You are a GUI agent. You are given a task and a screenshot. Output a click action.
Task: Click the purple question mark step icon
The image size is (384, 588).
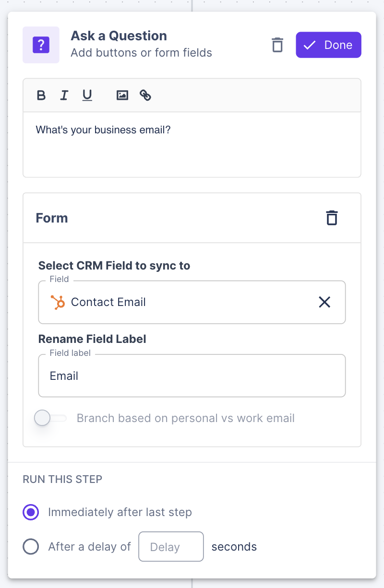[41, 45]
